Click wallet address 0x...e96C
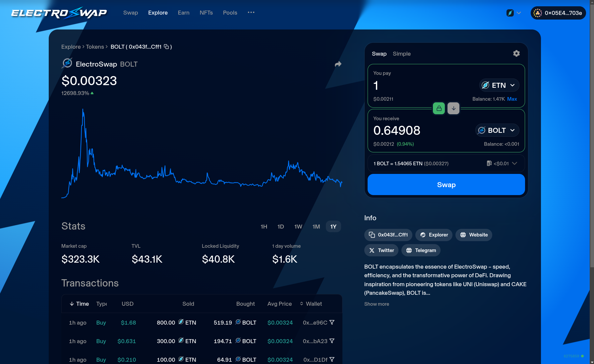Image resolution: width=594 pixels, height=364 pixels. (x=315, y=323)
